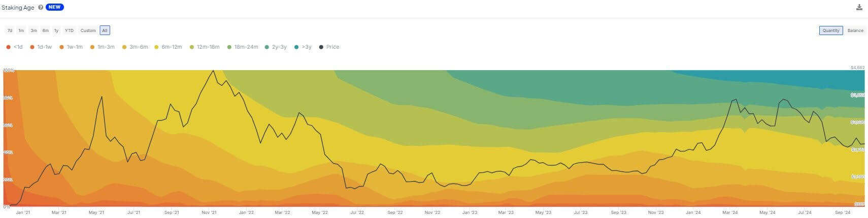Switch to YTD time range

[69, 30]
